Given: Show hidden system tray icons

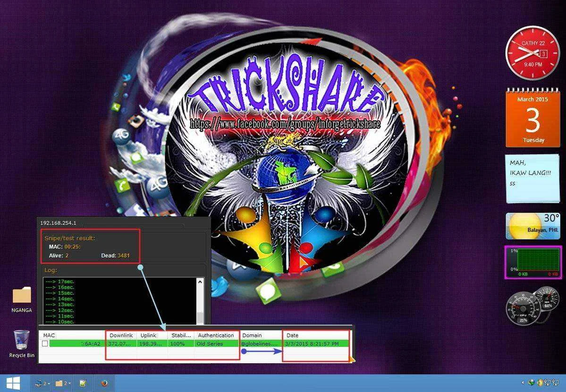Looking at the screenshot, I should click(522, 383).
